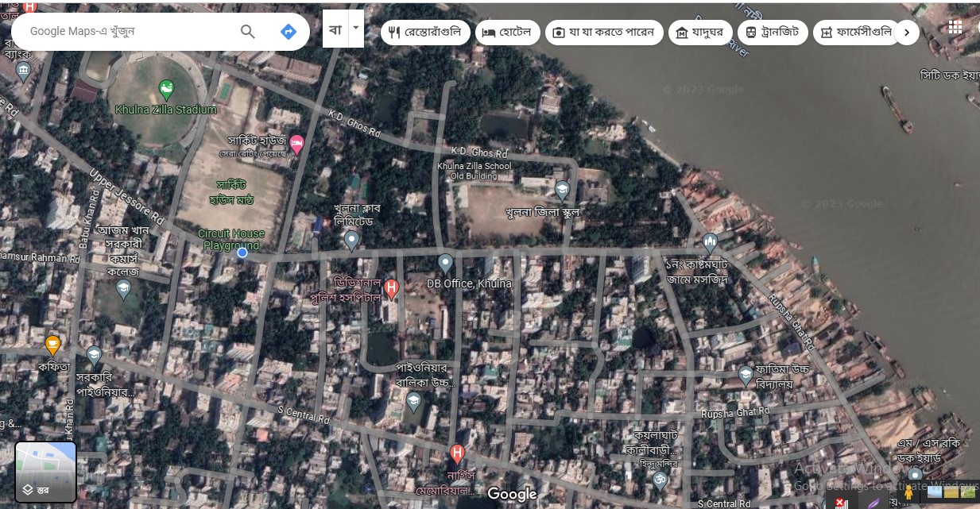Viewport: 980px width, 509px height.
Task: Click the Google Maps search input field
Action: (127, 32)
